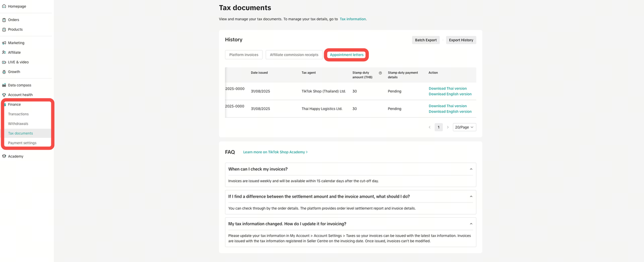
Task: Click 'TikTok Shop (Thailand) Ltd.' tax agent cell
Action: pos(324,92)
